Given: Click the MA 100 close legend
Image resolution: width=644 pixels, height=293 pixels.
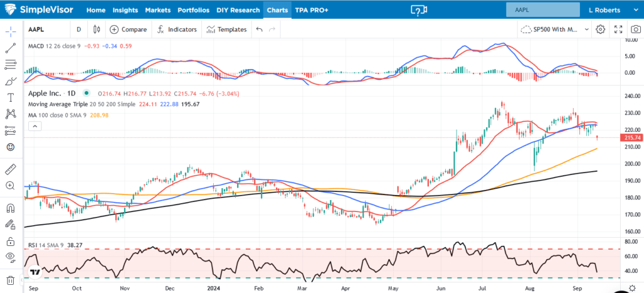Looking at the screenshot, I should 57,115.
